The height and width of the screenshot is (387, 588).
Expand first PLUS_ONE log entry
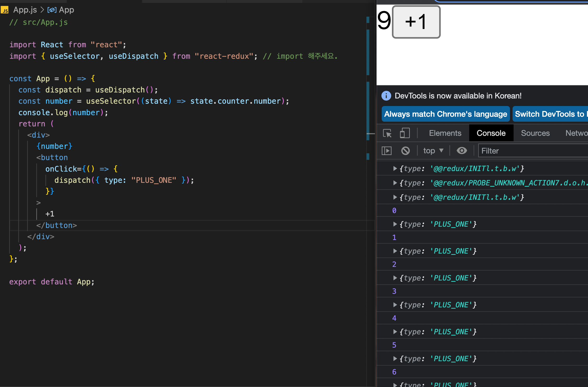point(395,224)
